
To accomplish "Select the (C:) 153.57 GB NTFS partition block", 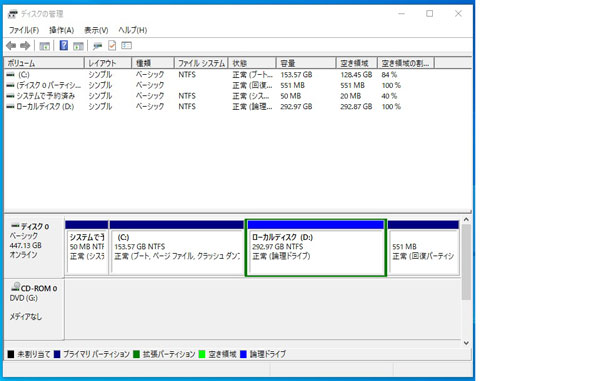I will [x=177, y=248].
